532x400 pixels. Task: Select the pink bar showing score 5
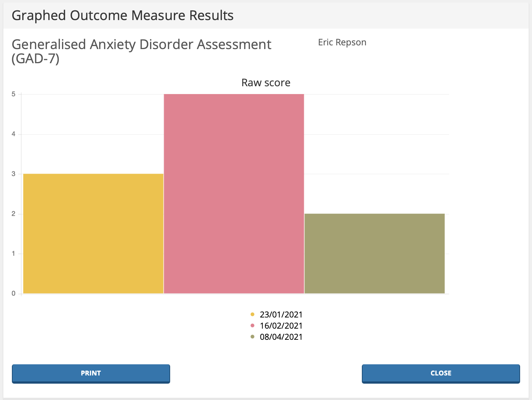pos(234,193)
